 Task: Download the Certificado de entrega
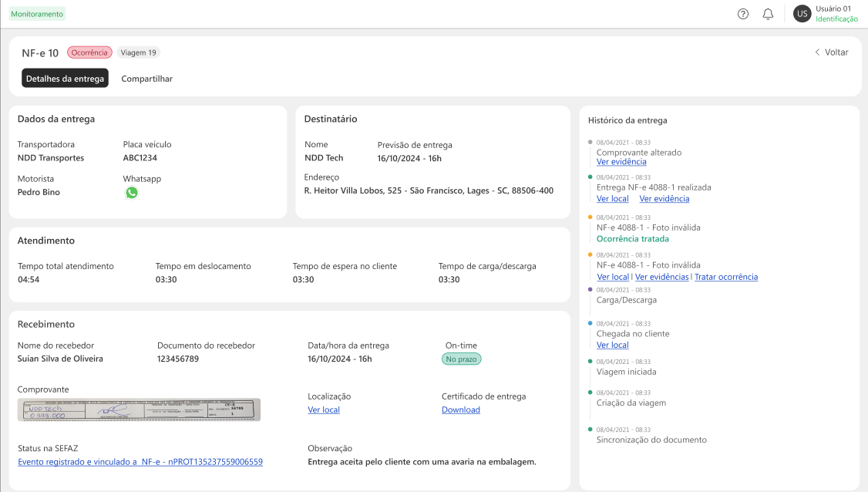point(460,410)
